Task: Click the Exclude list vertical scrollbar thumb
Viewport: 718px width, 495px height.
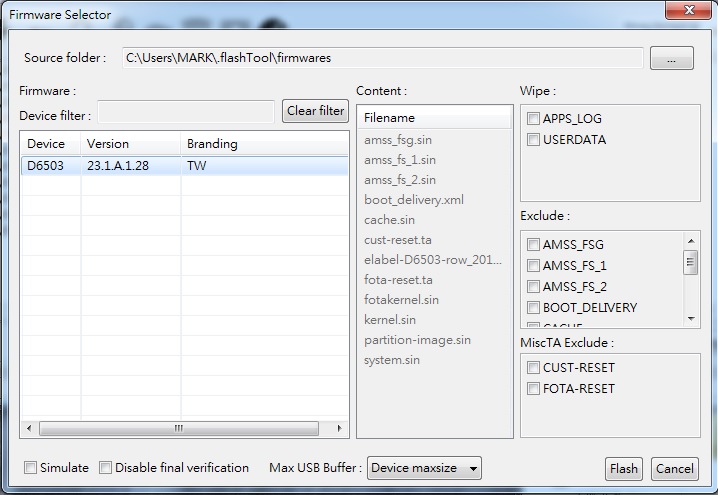Action: coord(691,262)
